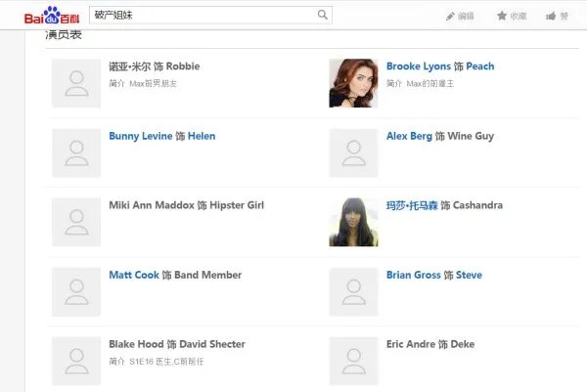The height and width of the screenshot is (392, 587).
Task: Open Bunny Levine actor link
Action: [140, 136]
